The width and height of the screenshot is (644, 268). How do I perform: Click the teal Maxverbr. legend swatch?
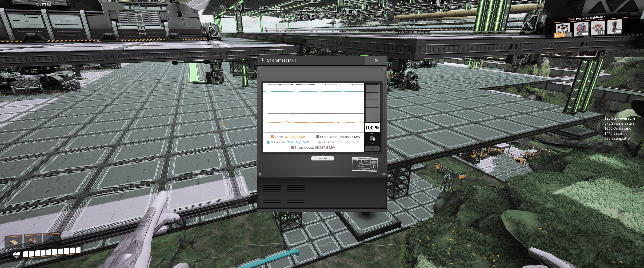268,142
